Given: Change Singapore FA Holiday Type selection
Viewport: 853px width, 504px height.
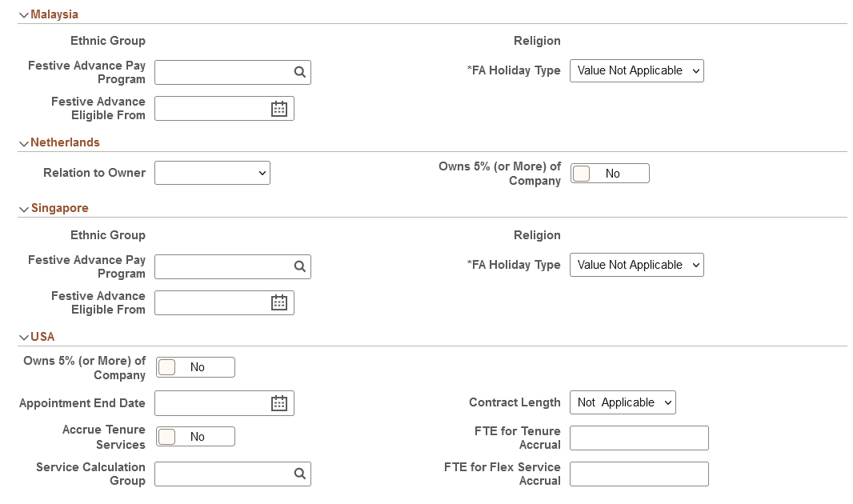Looking at the screenshot, I should click(636, 265).
